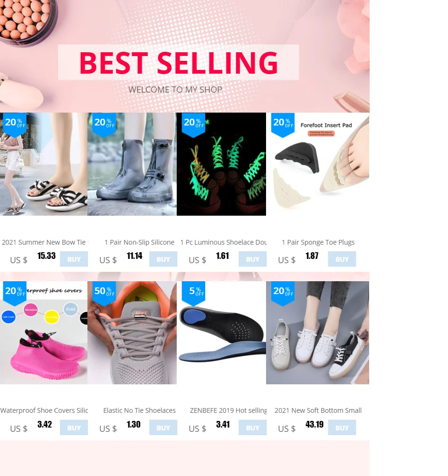Open the grey Nike sneaker laces image
This screenshot has height=476, width=448.
(132, 333)
